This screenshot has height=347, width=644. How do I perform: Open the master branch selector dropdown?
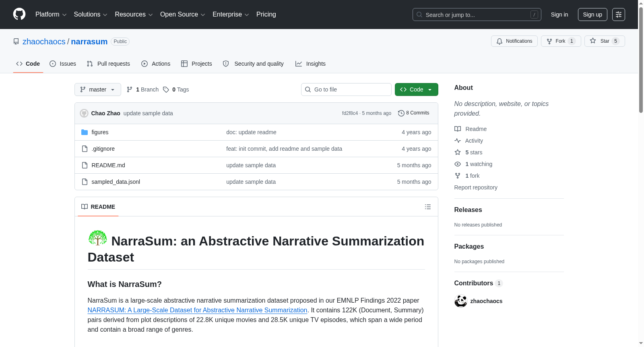98,89
